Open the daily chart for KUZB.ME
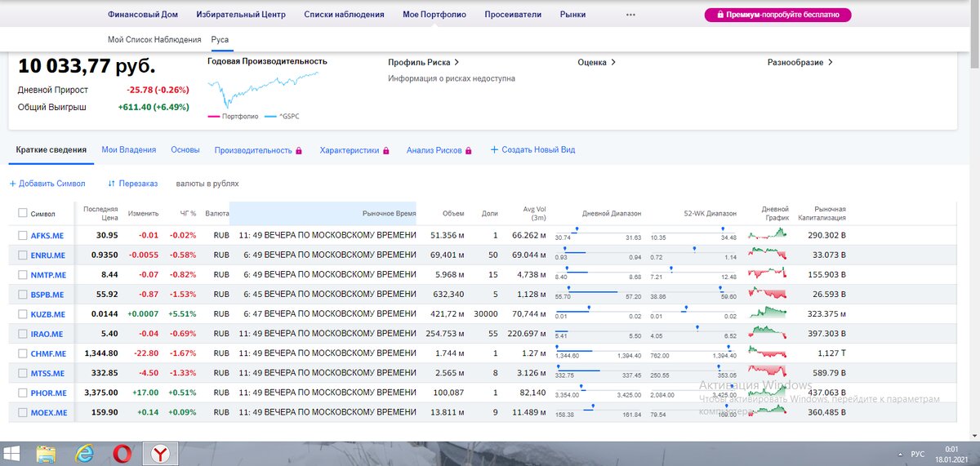The image size is (980, 466). pyautogui.click(x=769, y=313)
